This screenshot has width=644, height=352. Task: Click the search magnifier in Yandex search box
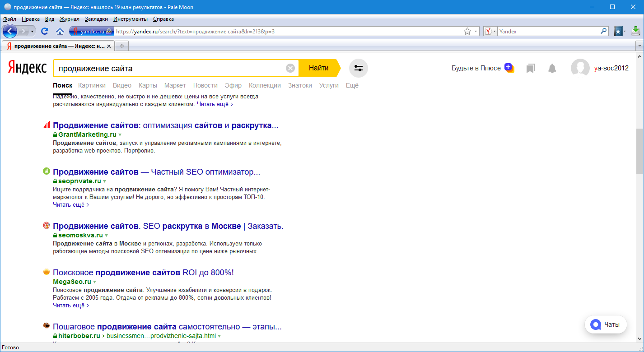tap(604, 32)
